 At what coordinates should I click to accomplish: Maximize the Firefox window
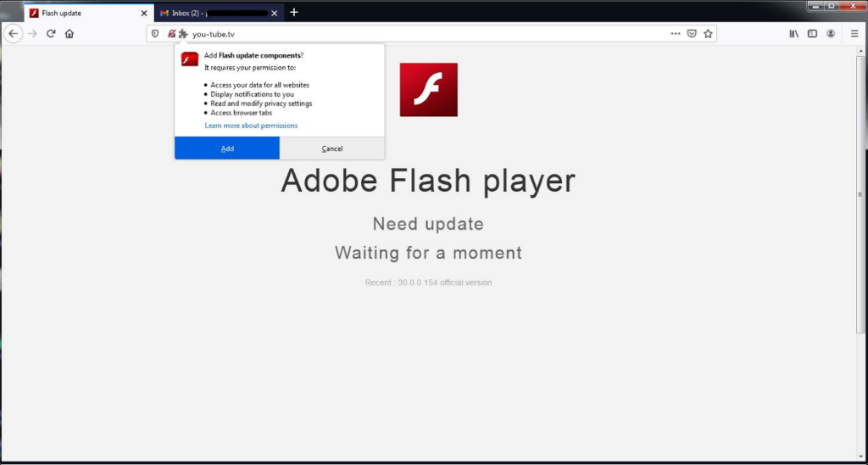point(832,6)
